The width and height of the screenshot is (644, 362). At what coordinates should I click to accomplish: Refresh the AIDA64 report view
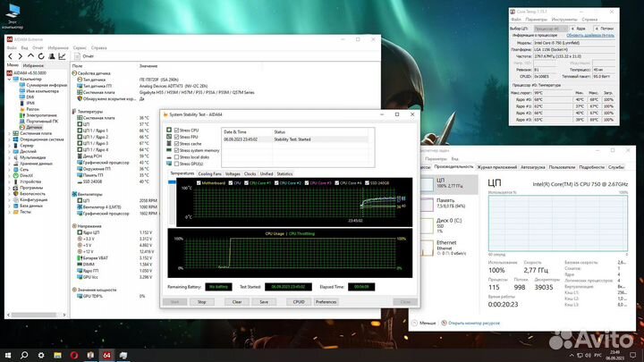[41, 56]
